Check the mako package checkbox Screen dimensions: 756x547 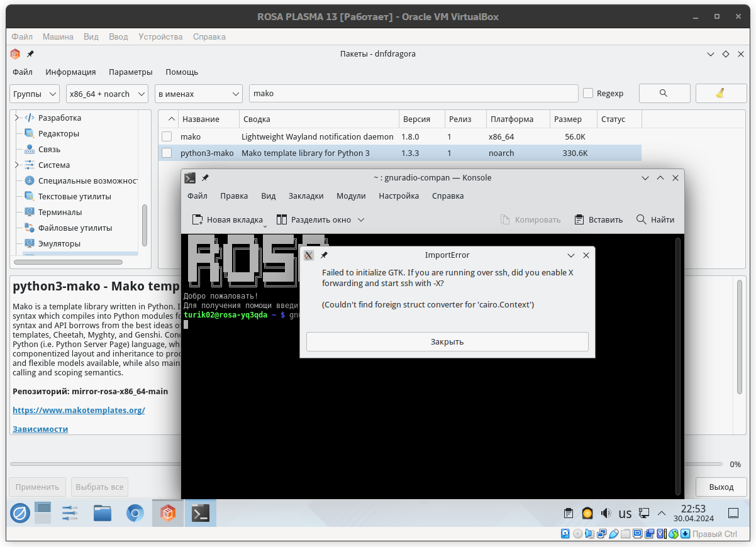tap(167, 136)
